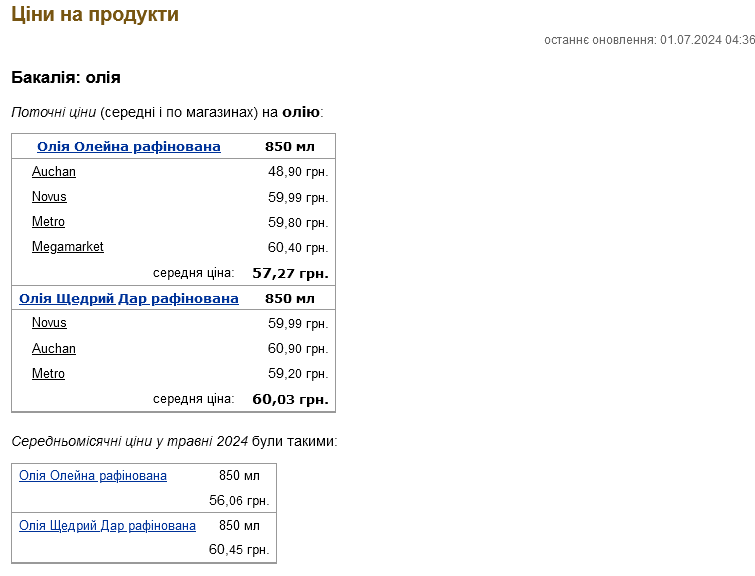This screenshot has height=576, width=755.
Task: Open the bold Олія Щедрий Дар header link
Action: (129, 299)
